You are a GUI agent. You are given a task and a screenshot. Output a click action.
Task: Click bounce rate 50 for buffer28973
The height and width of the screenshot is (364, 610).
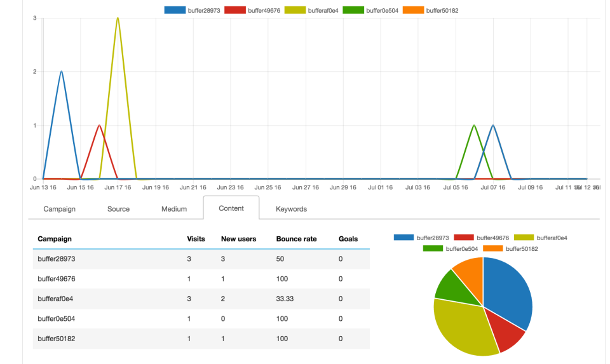280,259
